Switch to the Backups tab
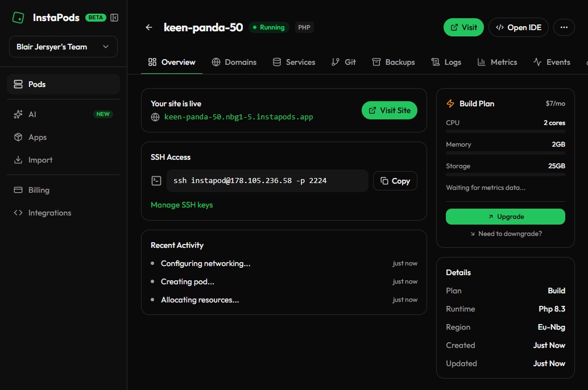The width and height of the screenshot is (588, 390). [x=394, y=62]
